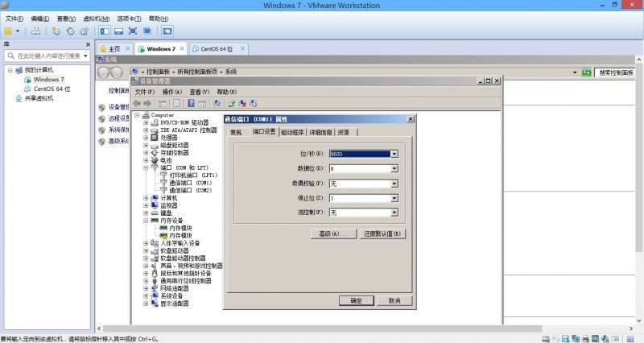Select Windows 7 in library tree
This screenshot has width=644, height=343.
click(49, 79)
